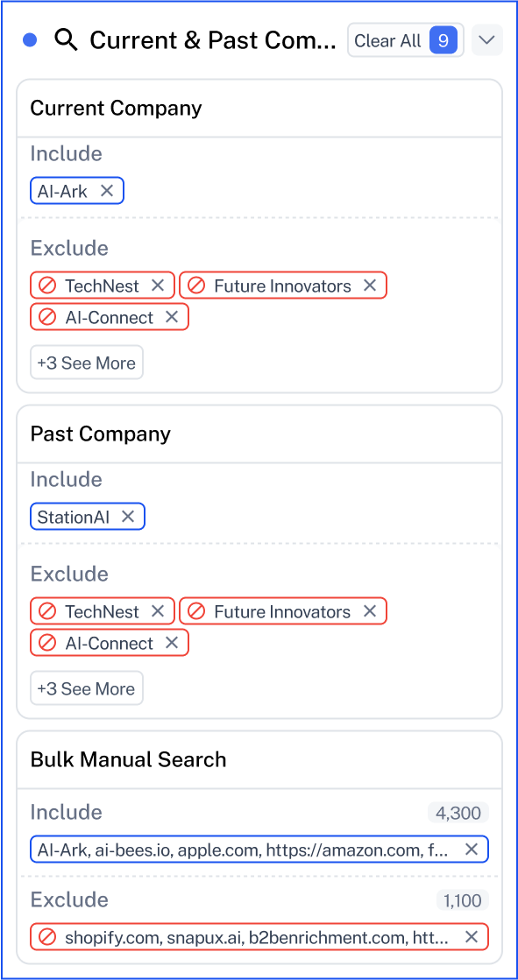This screenshot has height=980, width=518.
Task: Remove the StationAI past company chip
Action: tap(128, 516)
